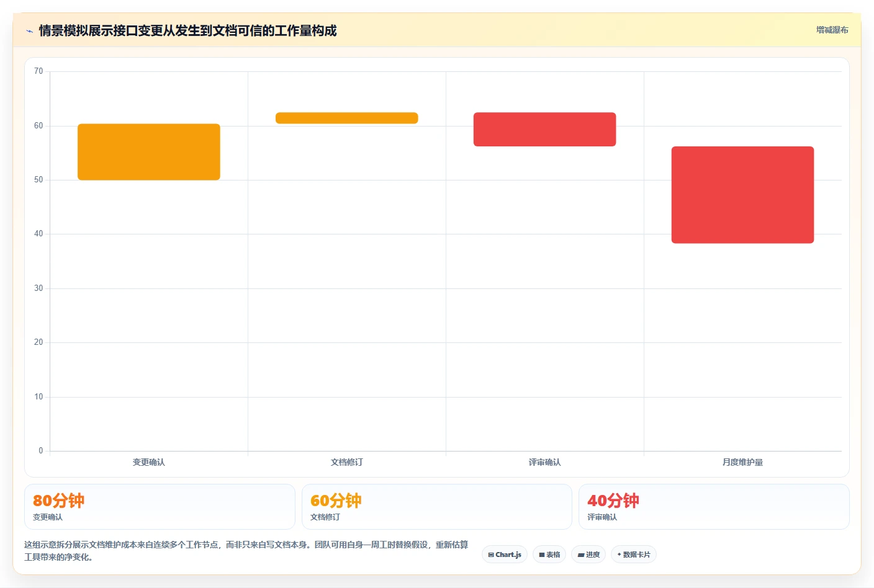874x588 pixels.
Task: Click the 文档修订 x-axis label
Action: (347, 462)
